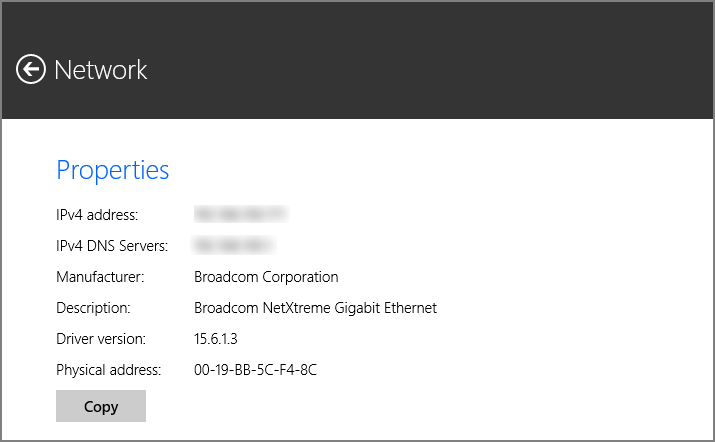Click the 15.6.1.3 driver version value
The image size is (715, 442).
coord(216,339)
